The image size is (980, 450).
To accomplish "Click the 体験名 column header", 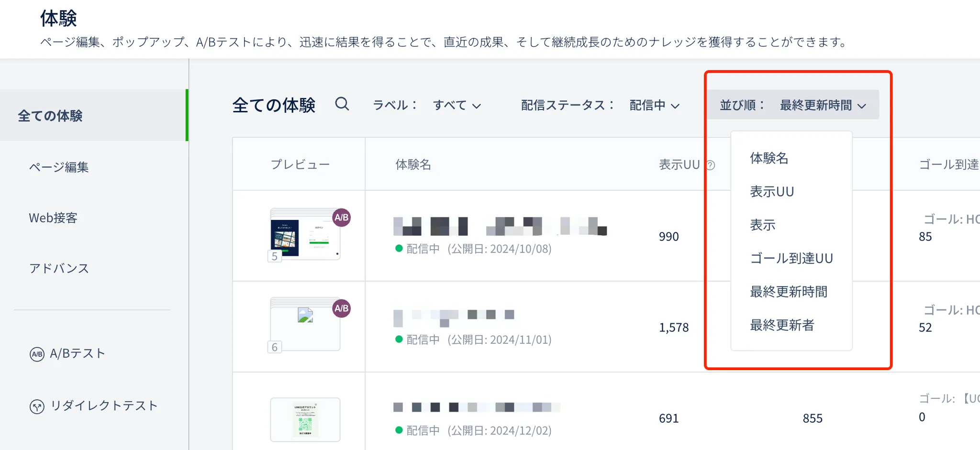I will click(x=413, y=165).
